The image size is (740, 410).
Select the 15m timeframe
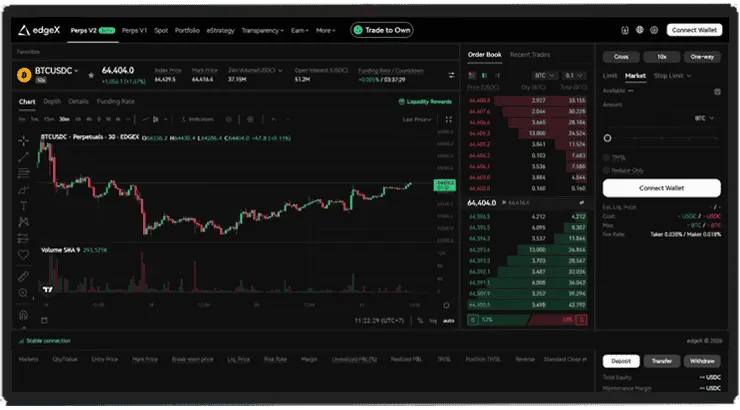[49, 119]
